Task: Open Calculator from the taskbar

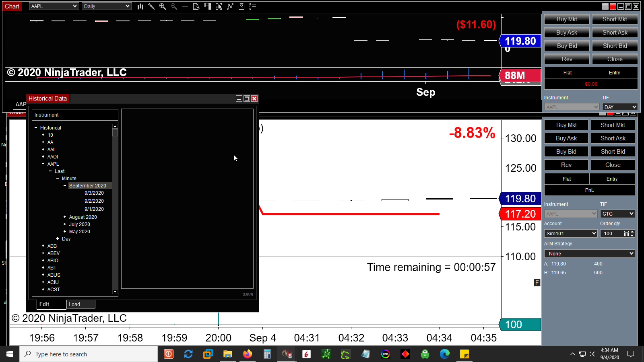Action: [x=266, y=354]
